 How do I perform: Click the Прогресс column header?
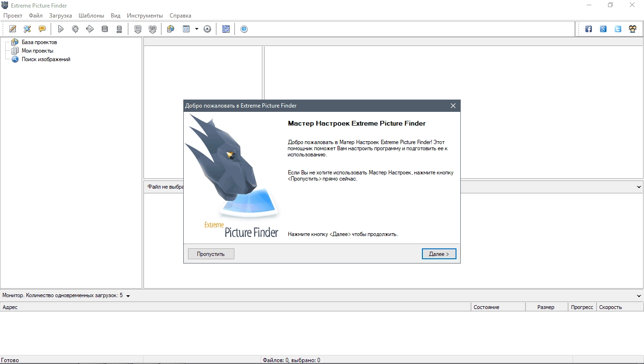click(x=582, y=307)
